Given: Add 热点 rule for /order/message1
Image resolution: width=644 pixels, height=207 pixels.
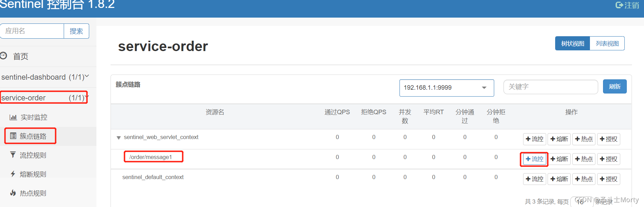Looking at the screenshot, I should point(584,159).
